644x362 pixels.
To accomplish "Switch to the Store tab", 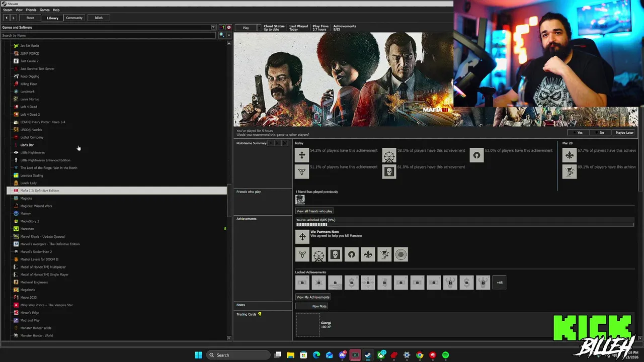I will (x=30, y=18).
